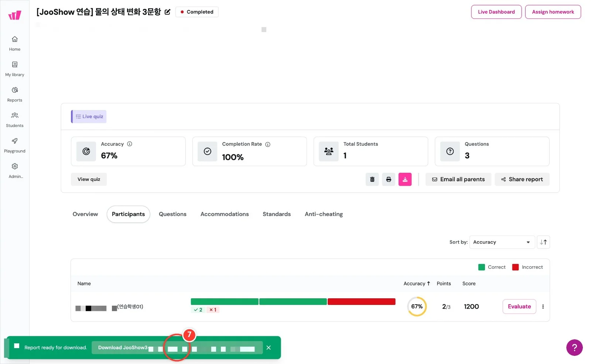Open Students section in sidebar
This screenshot has width=591, height=364.
pyautogui.click(x=15, y=120)
